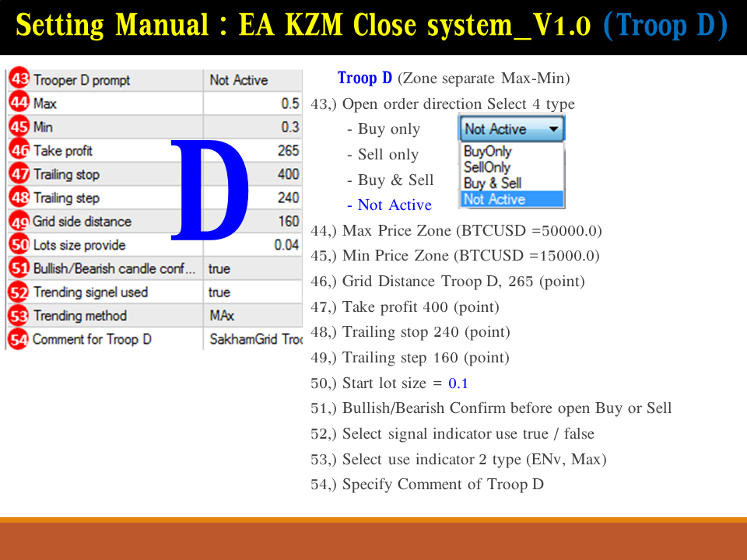Click the blue Not Active bullet text
This screenshot has width=747, height=560.
pyautogui.click(x=395, y=205)
